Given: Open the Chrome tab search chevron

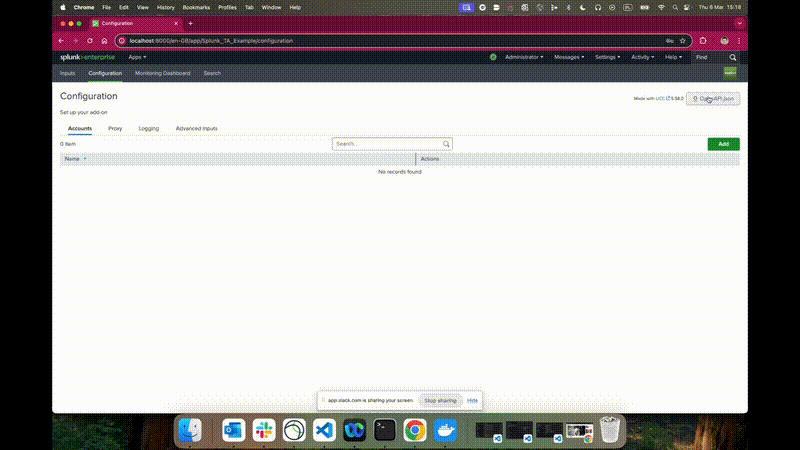Looking at the screenshot, I should click(739, 23).
